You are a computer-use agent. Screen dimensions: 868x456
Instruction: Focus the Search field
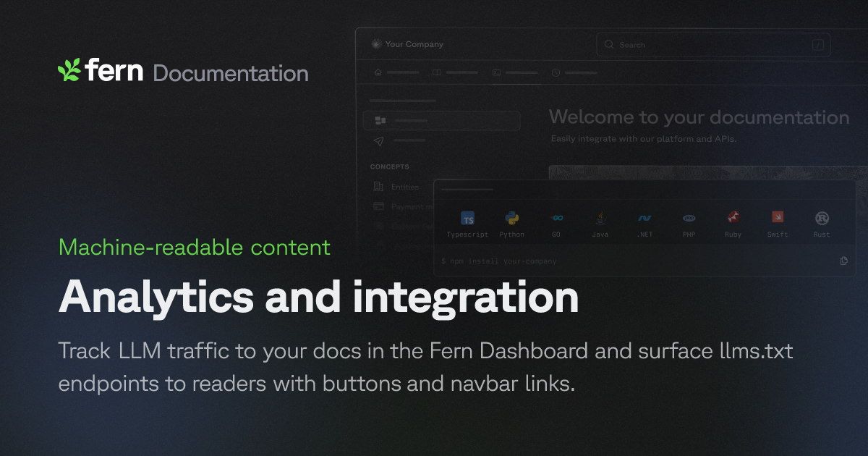[713, 45]
